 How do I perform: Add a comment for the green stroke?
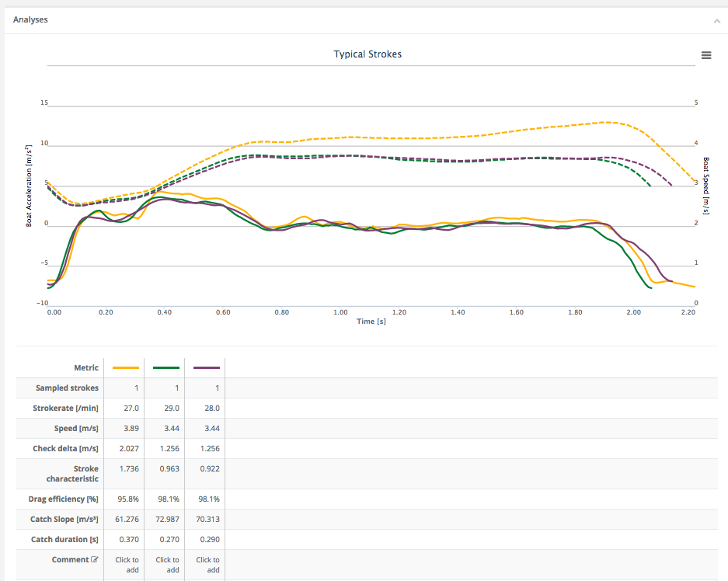167,565
